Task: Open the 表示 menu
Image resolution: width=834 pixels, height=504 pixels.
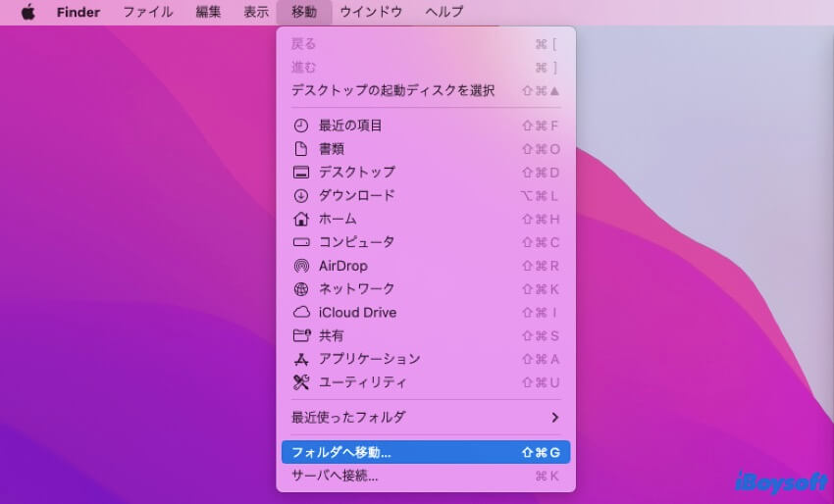Action: click(256, 12)
